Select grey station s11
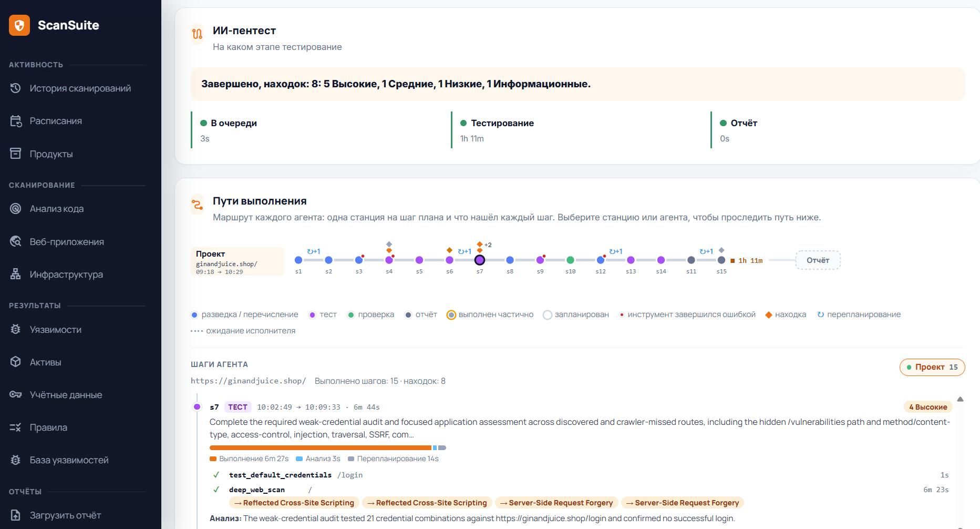 pos(691,260)
